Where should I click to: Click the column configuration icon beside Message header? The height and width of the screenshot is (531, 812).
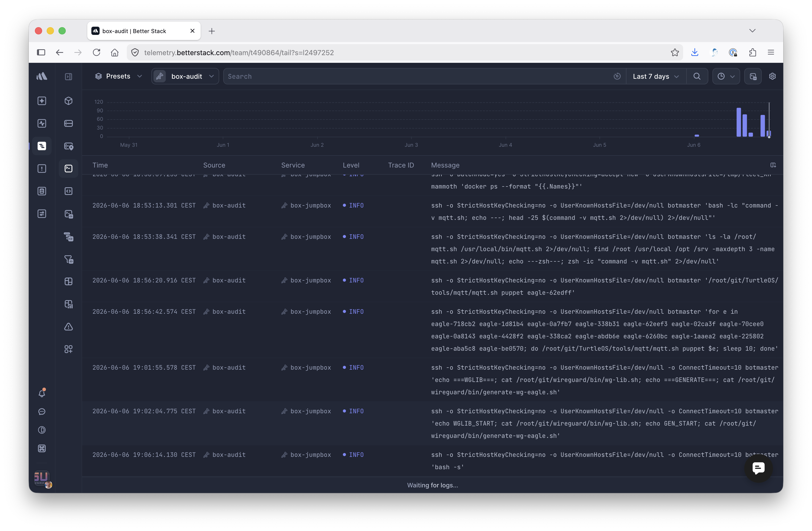point(773,165)
